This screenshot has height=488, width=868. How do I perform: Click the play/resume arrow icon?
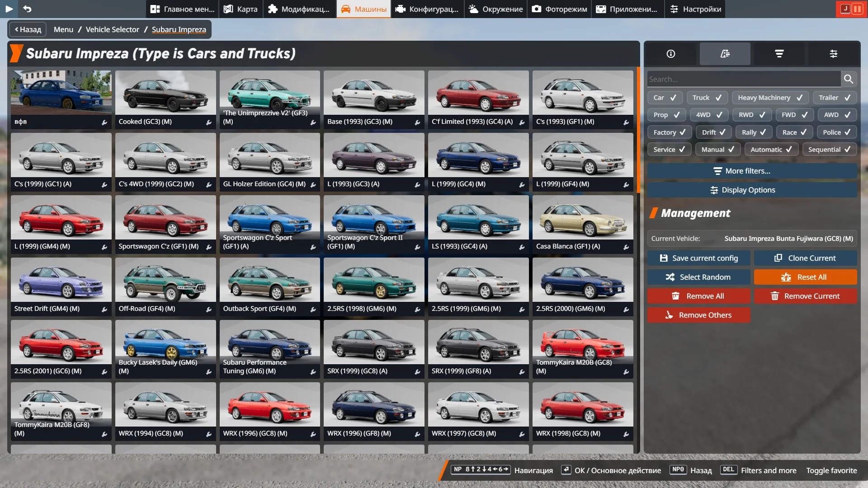[9, 9]
